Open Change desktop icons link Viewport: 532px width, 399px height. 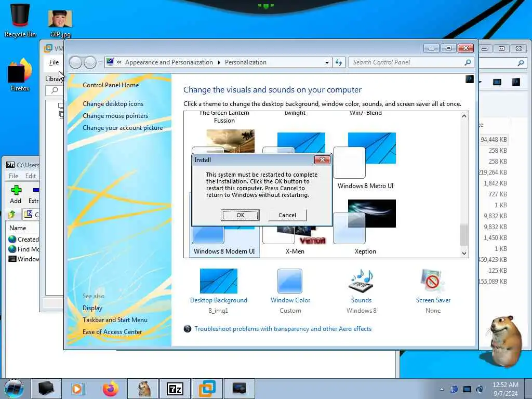tap(113, 104)
